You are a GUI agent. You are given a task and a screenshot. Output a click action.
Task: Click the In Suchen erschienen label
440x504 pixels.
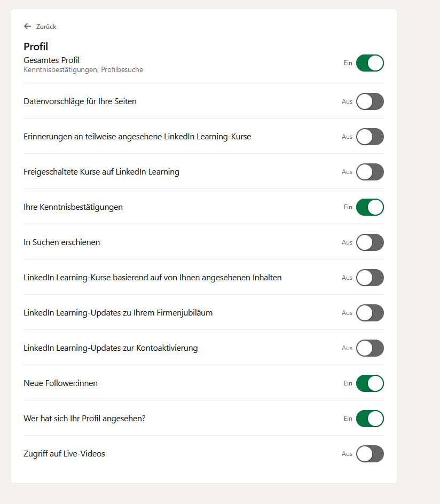coord(61,242)
